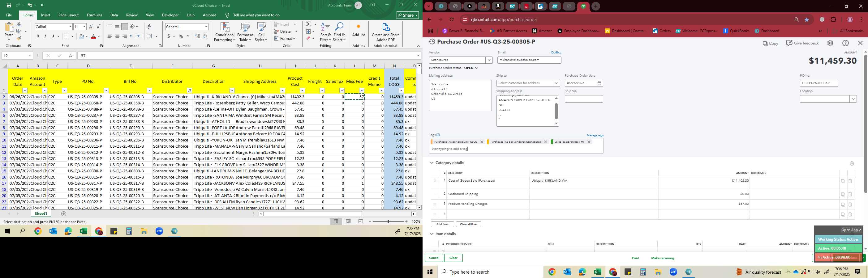Click the Add lines button
The height and width of the screenshot is (278, 868).
(442, 224)
